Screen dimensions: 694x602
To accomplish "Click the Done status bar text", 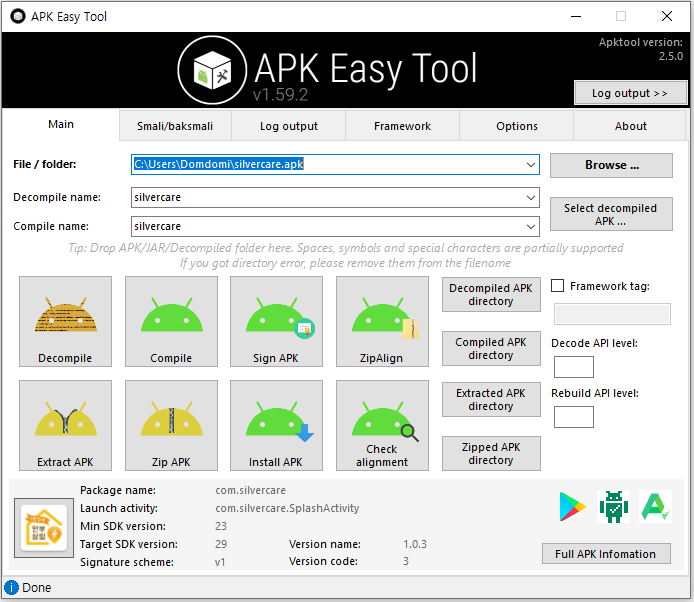I will [37, 588].
